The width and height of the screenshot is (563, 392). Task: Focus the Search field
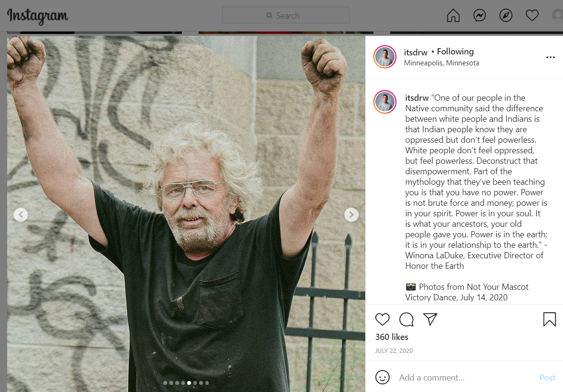pos(286,15)
